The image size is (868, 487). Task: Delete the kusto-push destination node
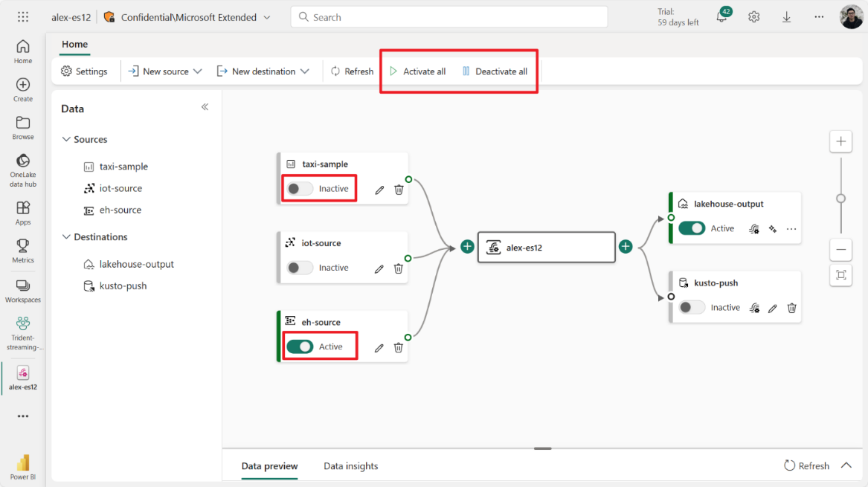point(792,308)
